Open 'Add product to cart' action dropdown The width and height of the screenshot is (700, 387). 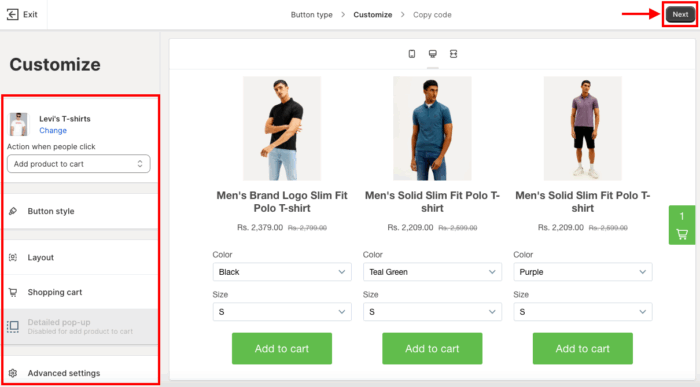[79, 164]
